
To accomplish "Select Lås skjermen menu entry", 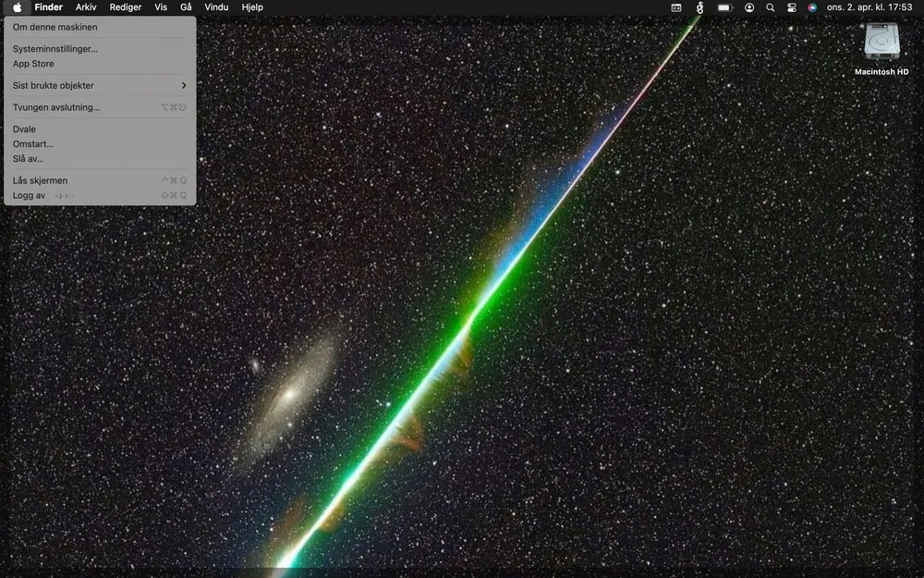I will pyautogui.click(x=40, y=180).
